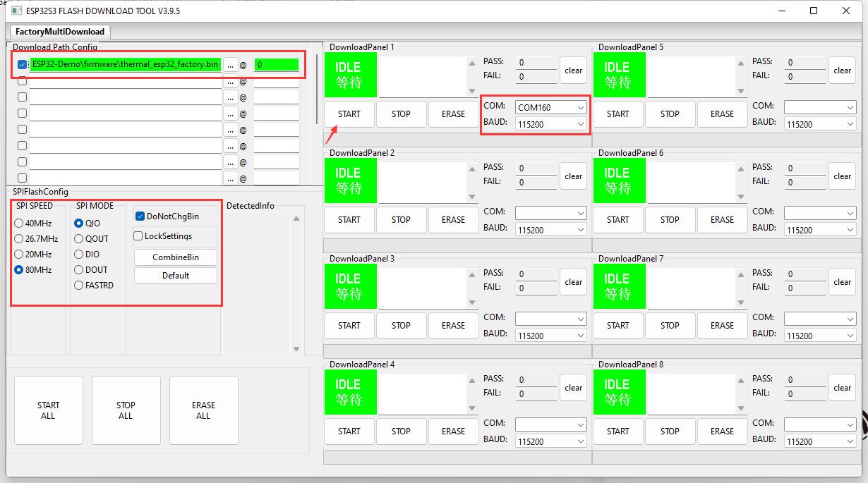
Task: Click the IDLE status indicator in DownloadPanel 1
Action: point(350,75)
